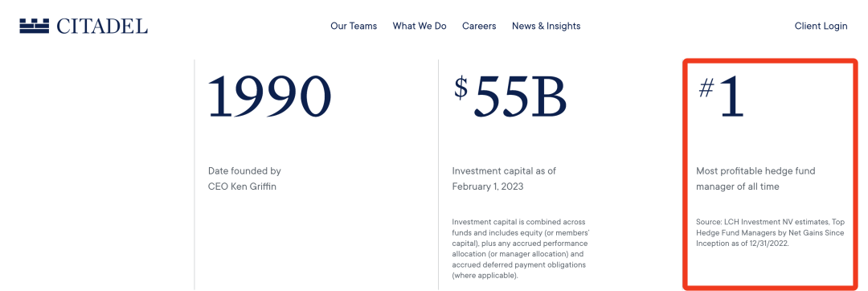This screenshot has width=868, height=291.
Task: Click the divider line left of $55B
Action: 439,174
